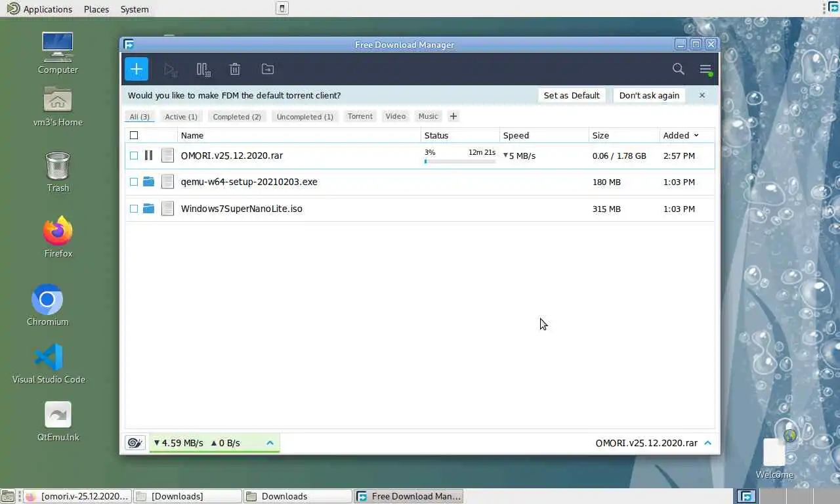840x504 pixels.
Task: Click the 315 MB size cell
Action: (606, 209)
